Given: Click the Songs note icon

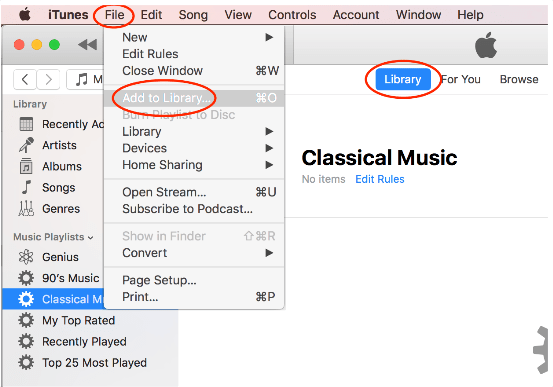Looking at the screenshot, I should pyautogui.click(x=26, y=187).
